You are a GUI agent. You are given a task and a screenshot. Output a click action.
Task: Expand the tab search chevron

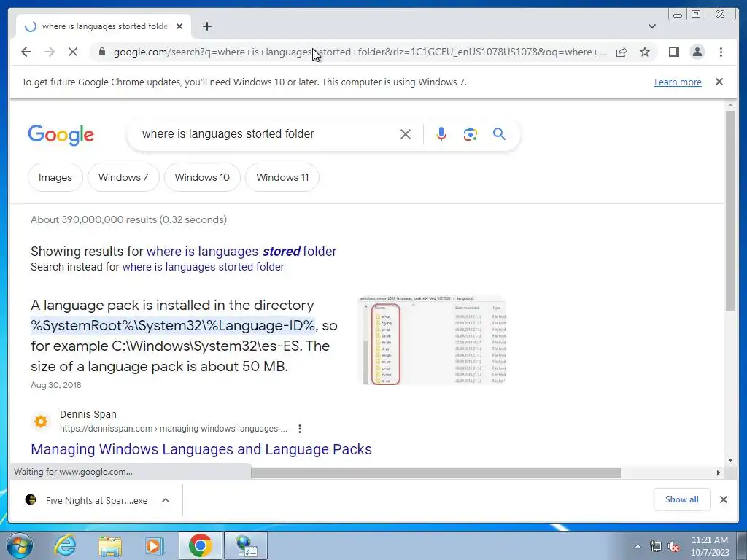(652, 26)
